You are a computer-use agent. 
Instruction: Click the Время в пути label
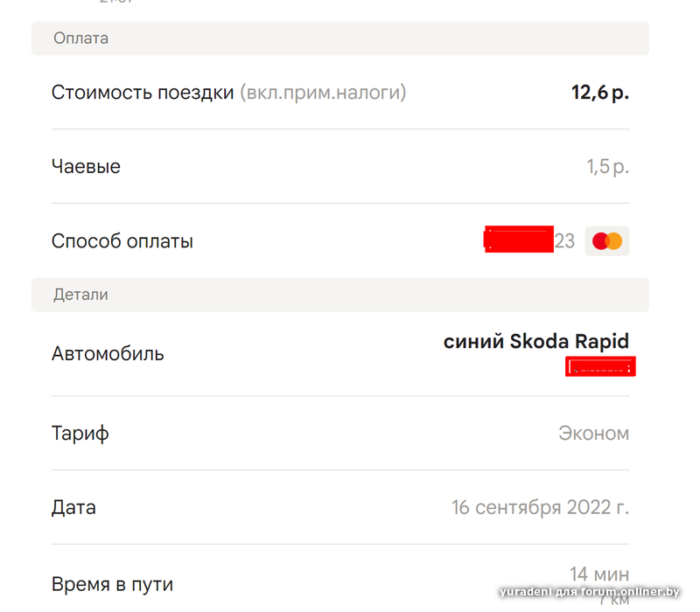(112, 585)
